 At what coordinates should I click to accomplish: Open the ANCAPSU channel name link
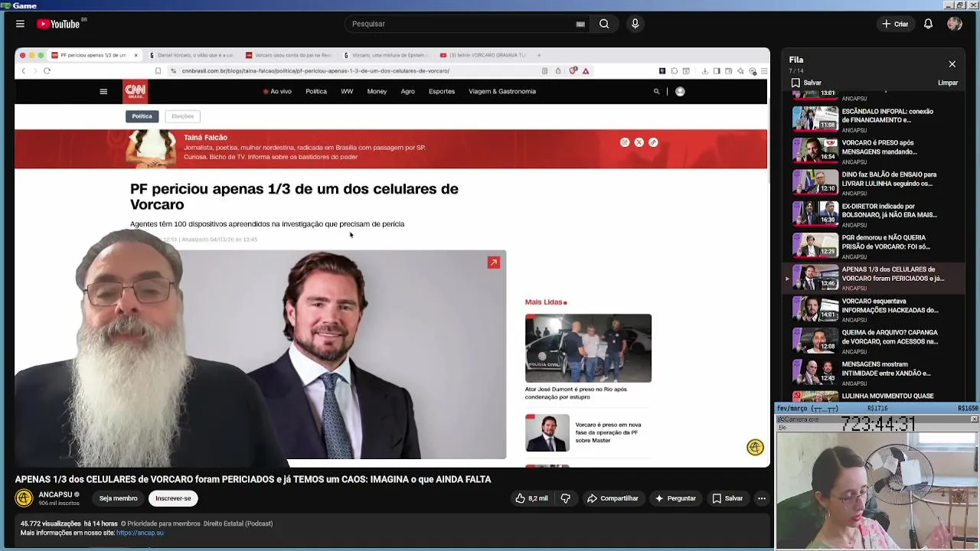[x=55, y=494]
